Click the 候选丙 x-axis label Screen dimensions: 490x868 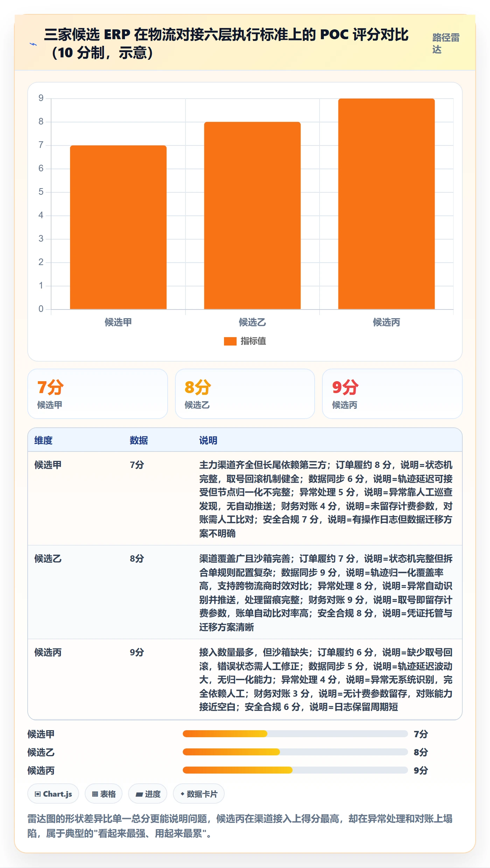point(386,322)
